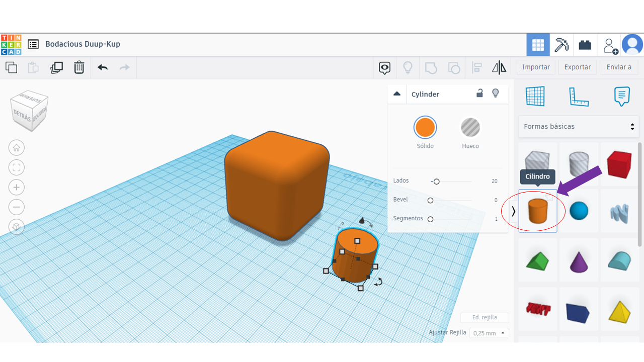Open Ed. rejilla grid settings
Image resolution: width=644 pixels, height=362 pixels.
pyautogui.click(x=485, y=317)
